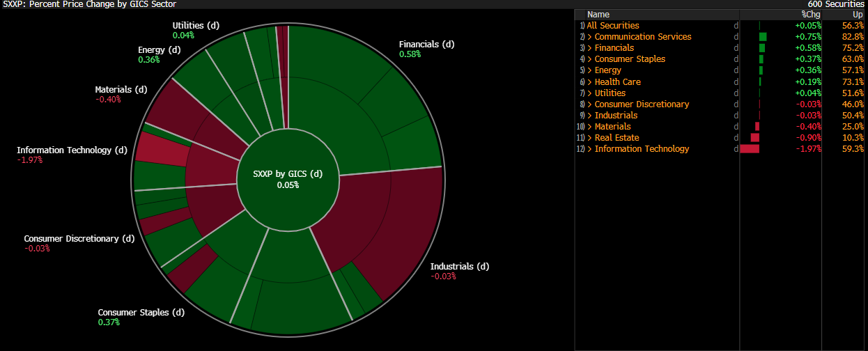
Task: Click the Industrials (d) chart label
Action: (x=460, y=267)
